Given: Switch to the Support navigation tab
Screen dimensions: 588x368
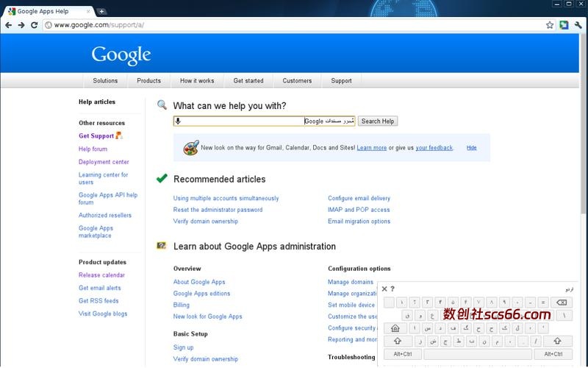Looking at the screenshot, I should click(x=341, y=81).
